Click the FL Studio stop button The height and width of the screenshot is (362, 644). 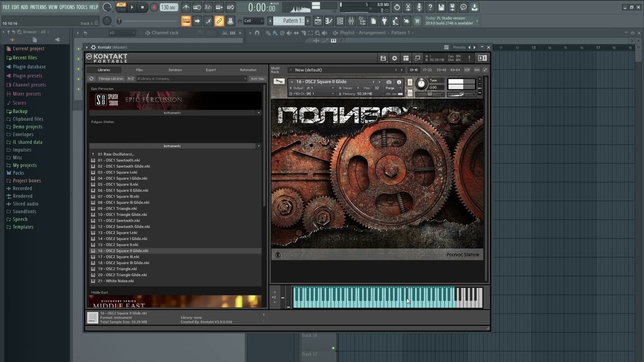point(142,7)
